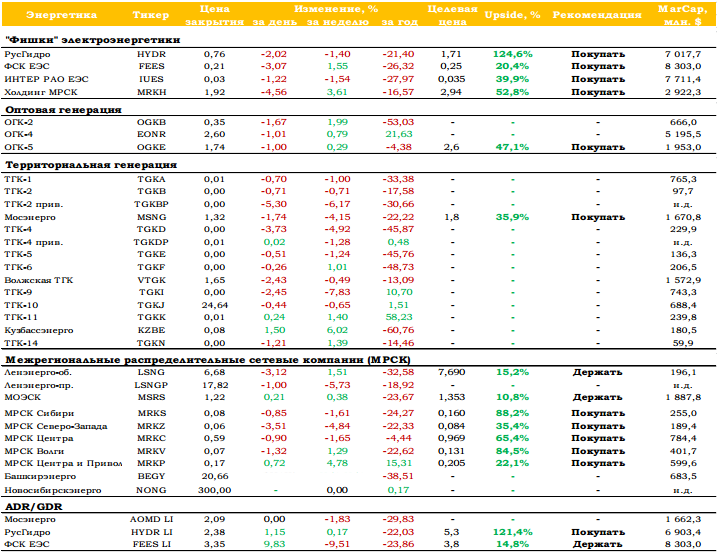Image resolution: width=718 pixels, height=554 pixels.
Task: Click the '121,4%' upside value
Action: click(512, 532)
